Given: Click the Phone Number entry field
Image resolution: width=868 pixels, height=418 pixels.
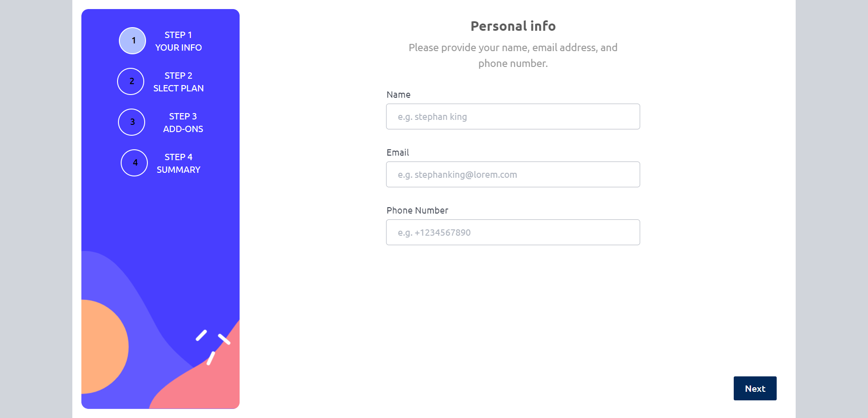Looking at the screenshot, I should point(513,232).
